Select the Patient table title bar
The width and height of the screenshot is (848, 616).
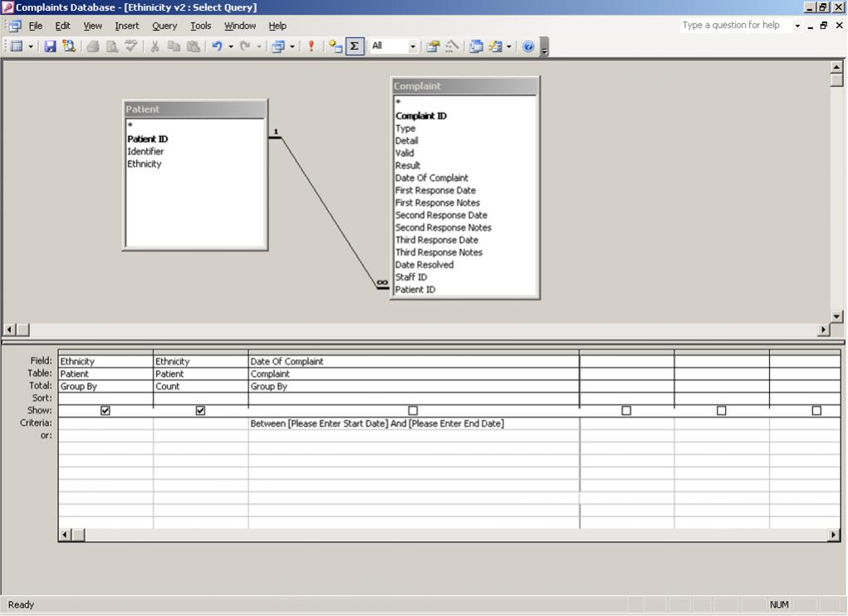coord(195,109)
